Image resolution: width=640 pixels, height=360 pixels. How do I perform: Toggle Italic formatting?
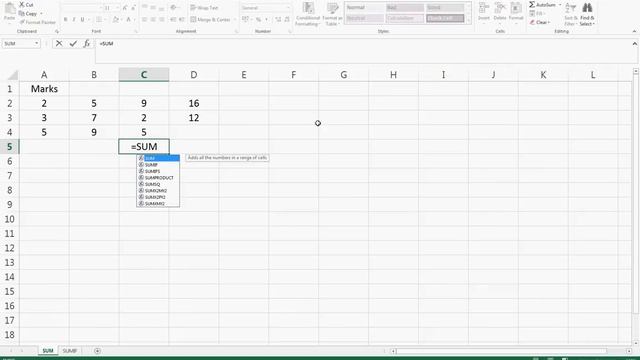coord(74,20)
